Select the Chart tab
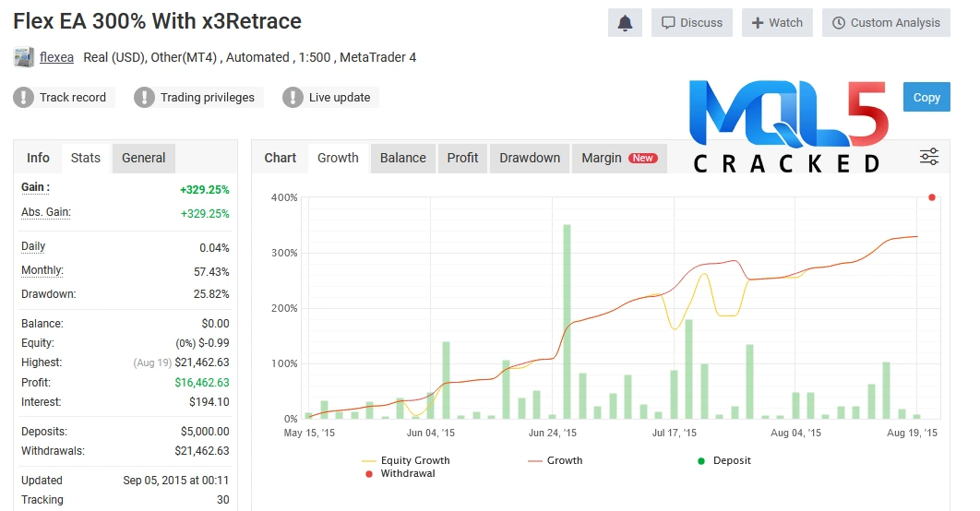The image size is (980, 511). coord(280,158)
